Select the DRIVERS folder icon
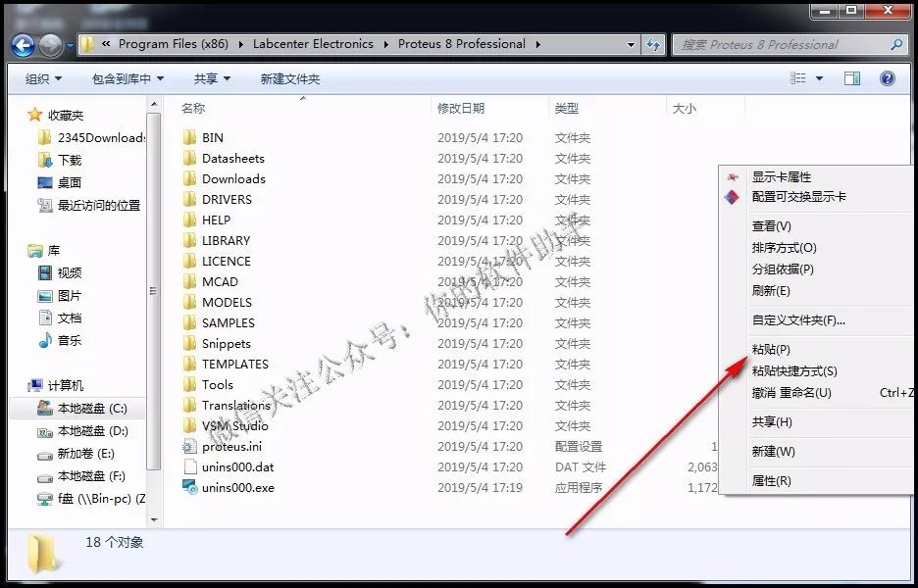The width and height of the screenshot is (918, 588). click(x=189, y=199)
